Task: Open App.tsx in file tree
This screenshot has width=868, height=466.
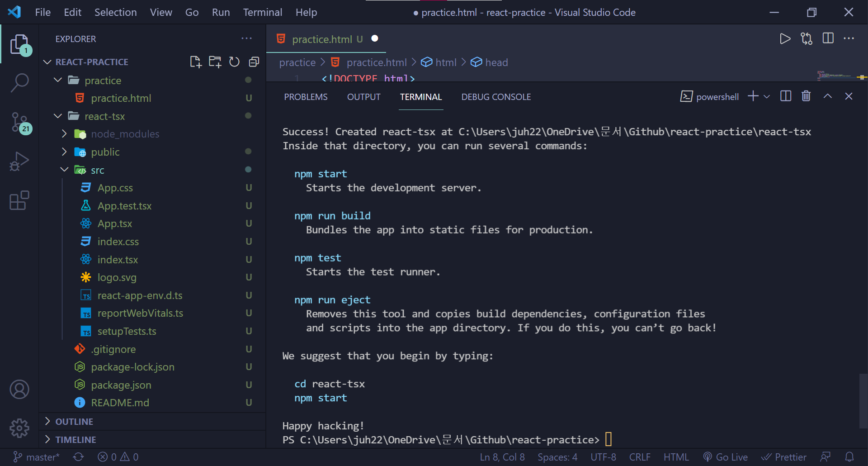Action: 152,223
